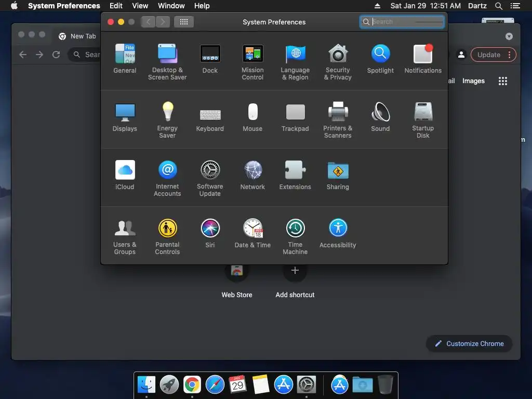
Task: Open Notification Center list icon
Action: [x=515, y=6]
